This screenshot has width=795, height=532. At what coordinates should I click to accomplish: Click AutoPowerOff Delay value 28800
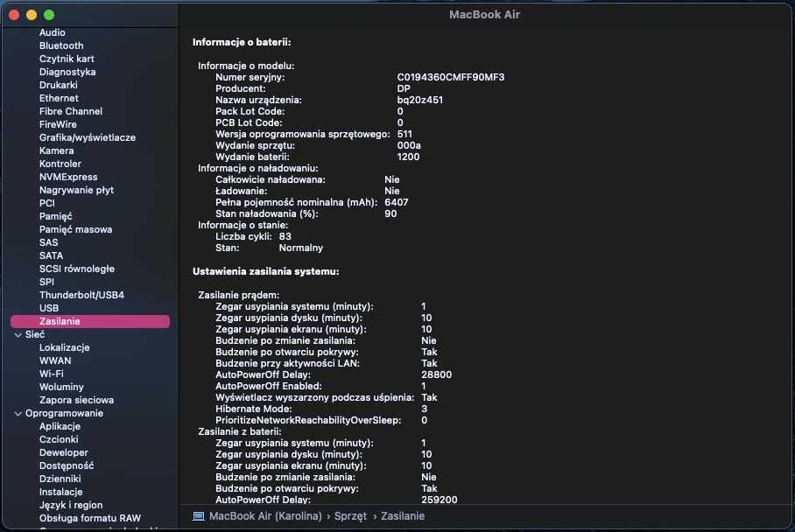click(x=437, y=374)
